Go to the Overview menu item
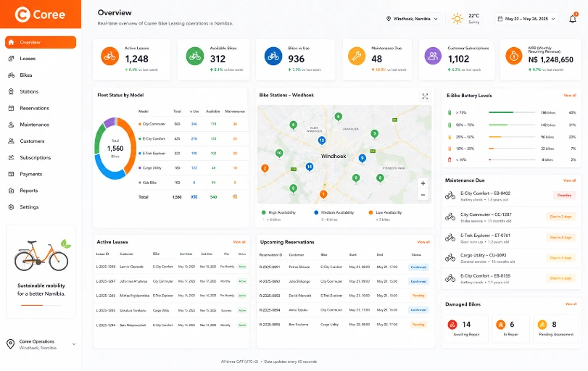588x371 pixels. point(41,42)
